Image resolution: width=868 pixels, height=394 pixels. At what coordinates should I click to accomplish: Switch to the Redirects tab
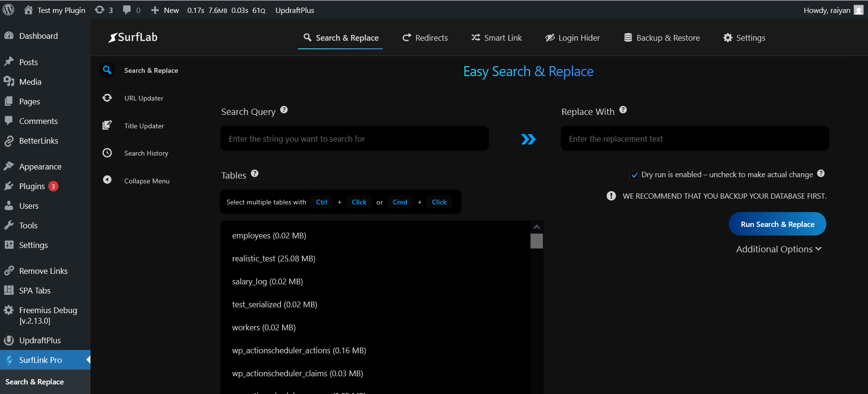(425, 38)
